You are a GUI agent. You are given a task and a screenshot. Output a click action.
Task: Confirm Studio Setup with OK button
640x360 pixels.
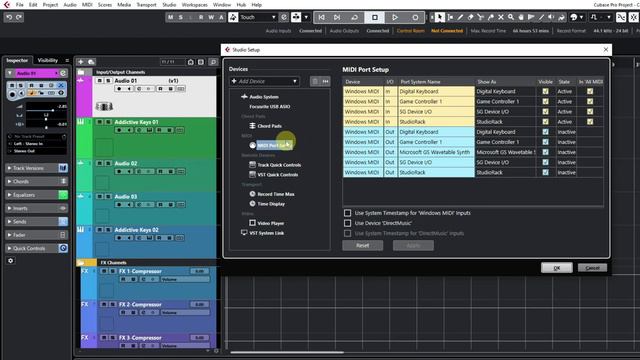click(x=557, y=268)
